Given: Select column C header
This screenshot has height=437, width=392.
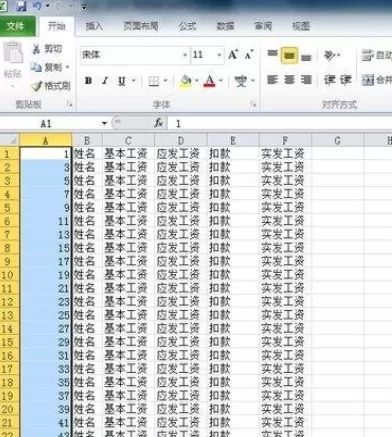Looking at the screenshot, I should pos(129,140).
